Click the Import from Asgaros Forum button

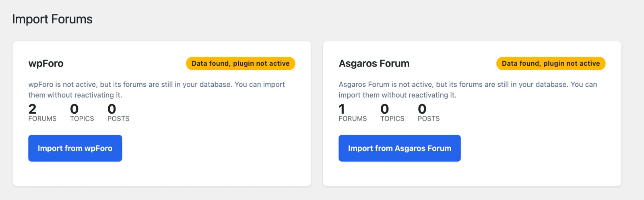pos(400,148)
